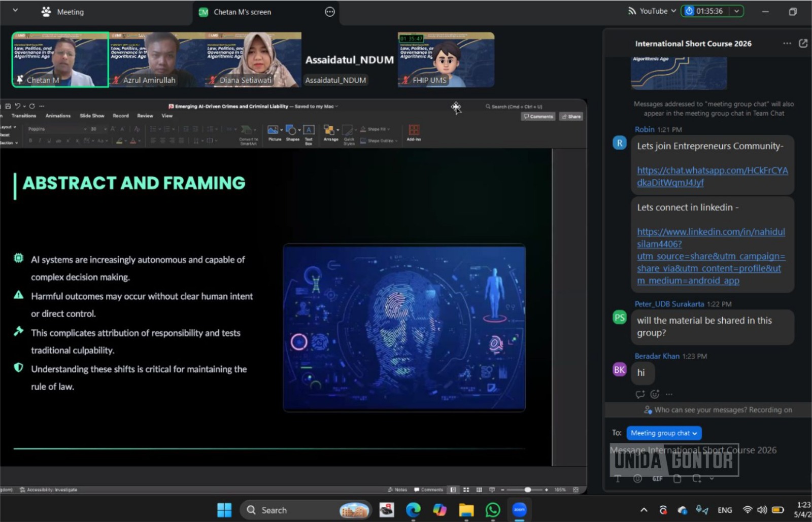Open the 'Meeting group chat' recipient dropdown
The image size is (812, 522).
[x=664, y=433]
